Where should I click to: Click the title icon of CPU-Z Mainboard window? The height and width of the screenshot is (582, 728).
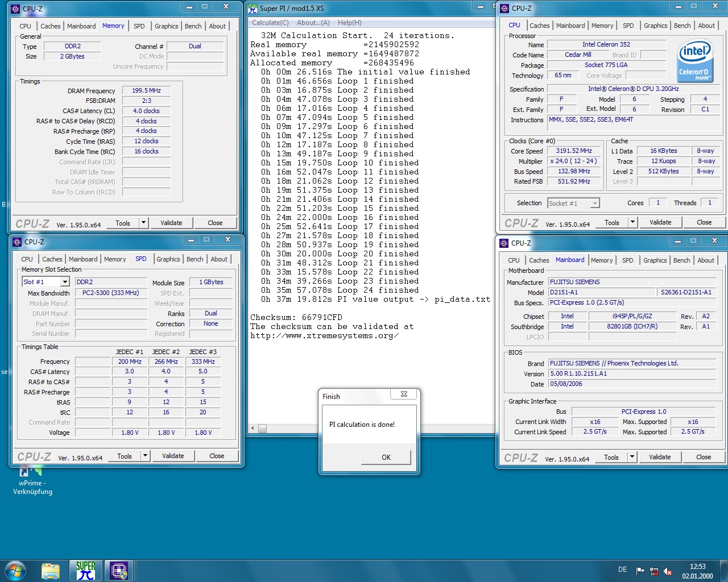coord(504,243)
